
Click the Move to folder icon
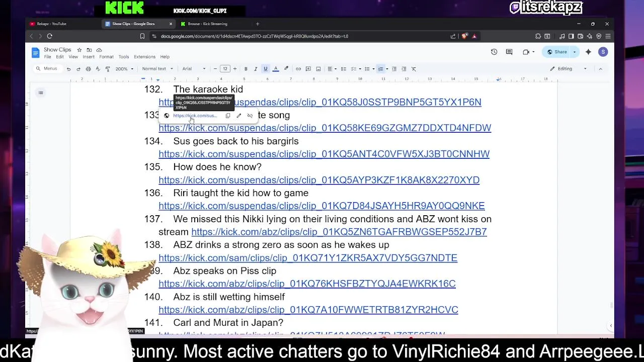point(89,50)
